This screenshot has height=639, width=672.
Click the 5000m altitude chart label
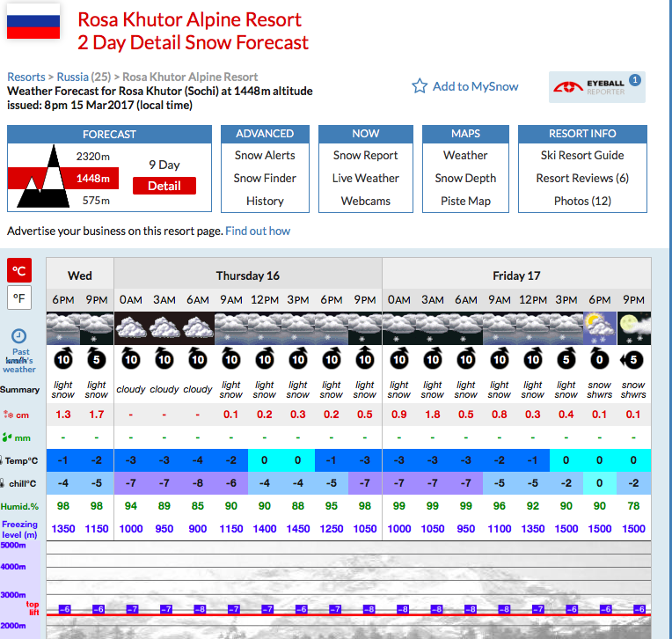(x=13, y=545)
